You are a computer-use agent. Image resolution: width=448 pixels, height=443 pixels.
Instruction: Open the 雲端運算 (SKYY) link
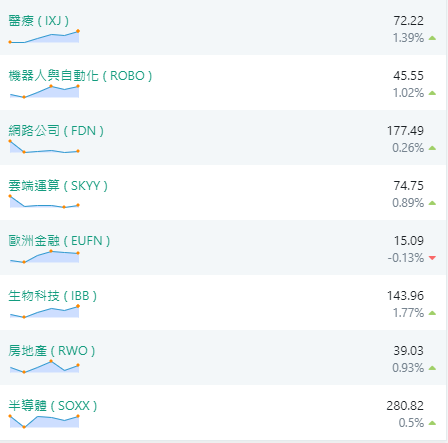[x=58, y=186]
